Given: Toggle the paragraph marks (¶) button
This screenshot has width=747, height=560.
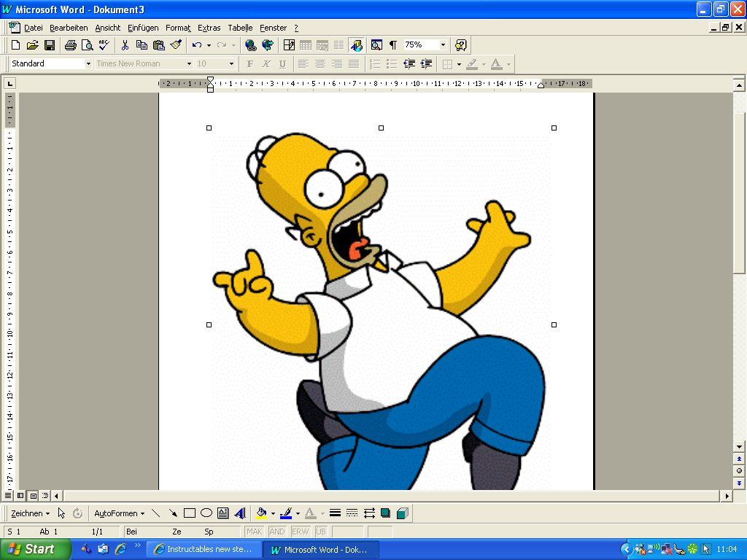Looking at the screenshot, I should click(393, 45).
